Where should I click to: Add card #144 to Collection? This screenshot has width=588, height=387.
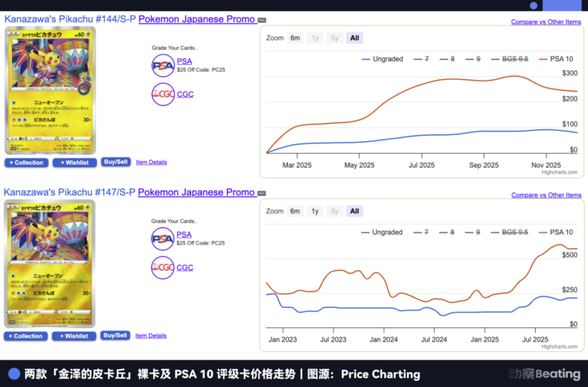(x=25, y=163)
